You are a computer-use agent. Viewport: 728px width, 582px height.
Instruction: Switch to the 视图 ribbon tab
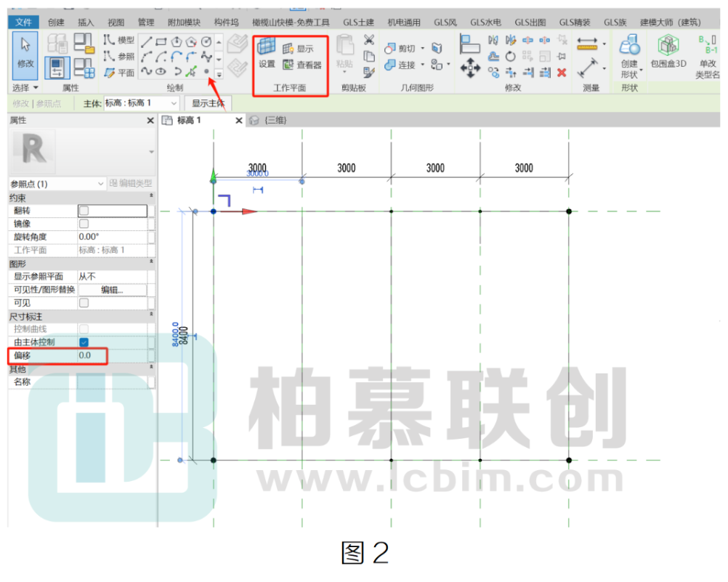(x=116, y=23)
